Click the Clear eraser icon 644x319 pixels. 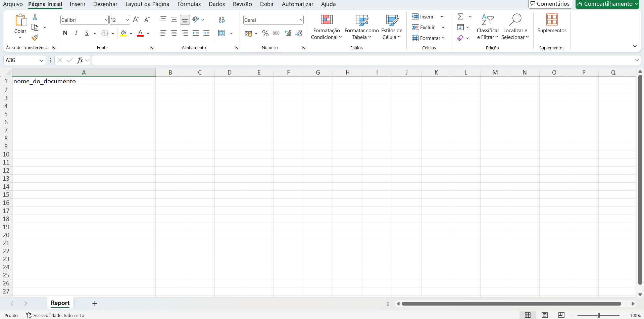(x=460, y=38)
